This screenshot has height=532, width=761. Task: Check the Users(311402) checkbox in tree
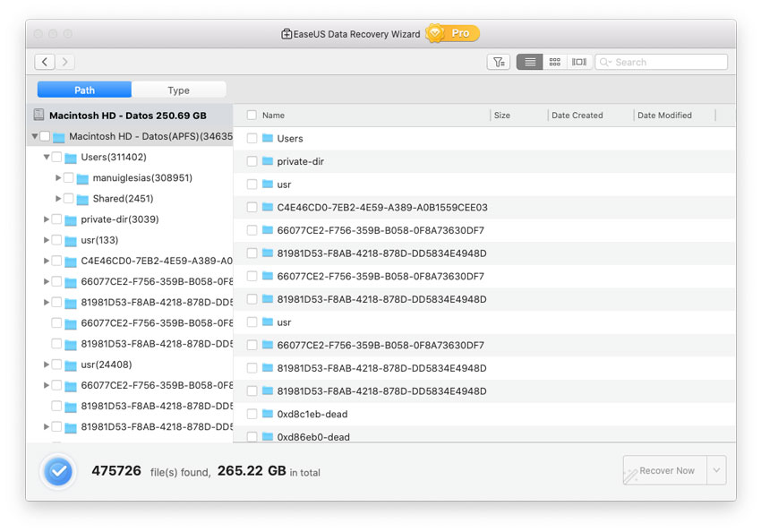pos(56,157)
